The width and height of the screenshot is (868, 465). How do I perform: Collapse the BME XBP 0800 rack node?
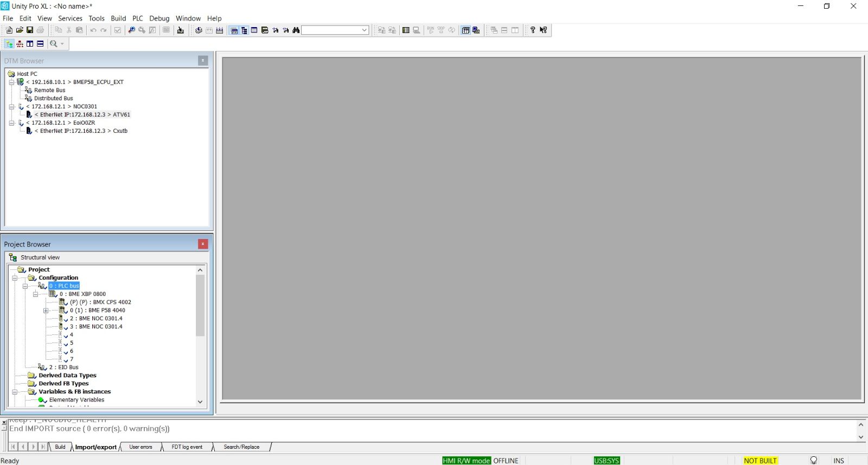35,294
